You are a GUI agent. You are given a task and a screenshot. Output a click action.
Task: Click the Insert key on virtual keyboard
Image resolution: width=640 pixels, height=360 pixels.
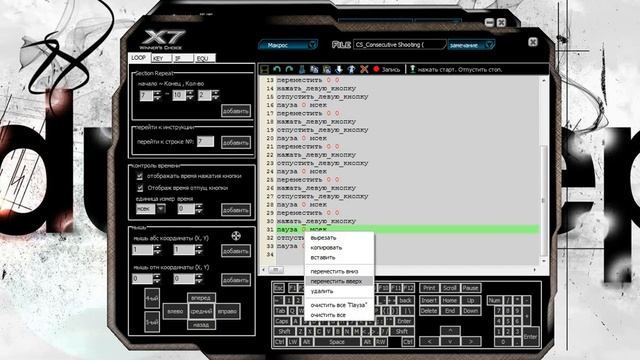(x=429, y=300)
